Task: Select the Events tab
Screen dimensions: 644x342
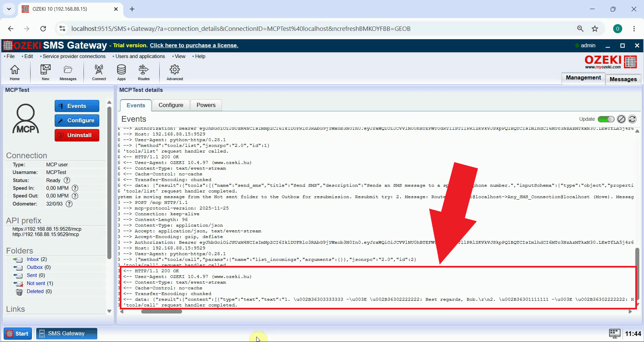Action: (x=136, y=105)
